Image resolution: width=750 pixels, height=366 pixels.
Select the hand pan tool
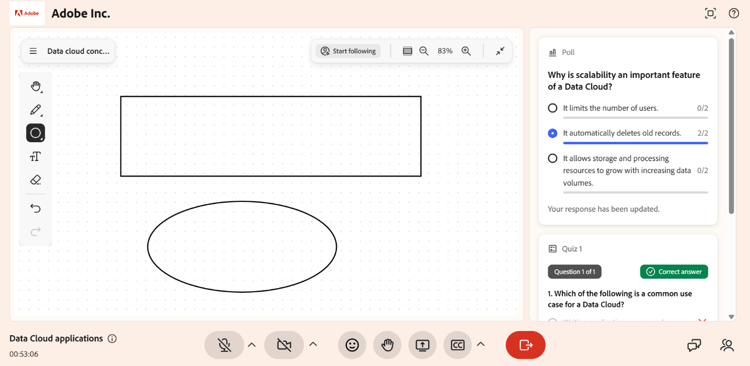point(35,87)
